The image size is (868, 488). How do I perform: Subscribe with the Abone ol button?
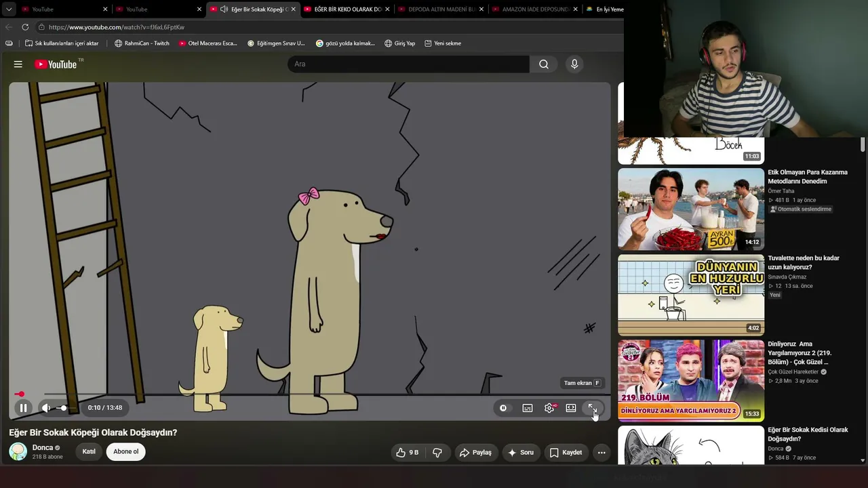(126, 451)
